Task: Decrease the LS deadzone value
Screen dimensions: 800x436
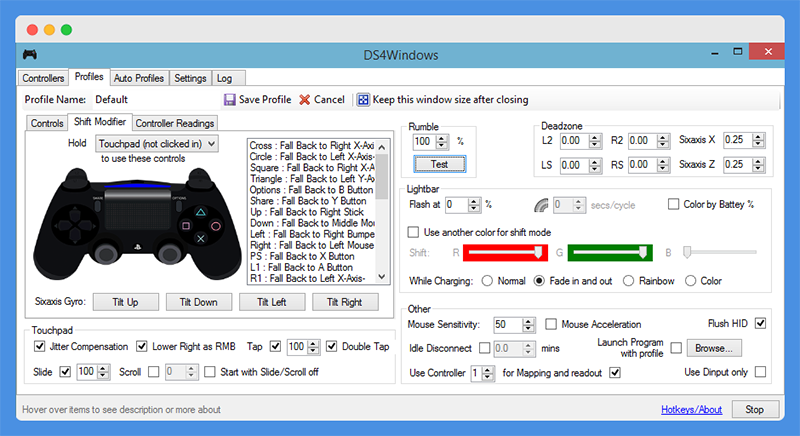Action: [595, 169]
